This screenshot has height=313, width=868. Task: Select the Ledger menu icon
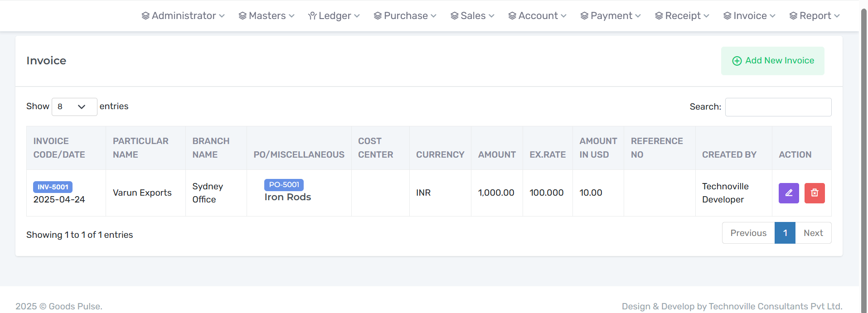(x=311, y=15)
